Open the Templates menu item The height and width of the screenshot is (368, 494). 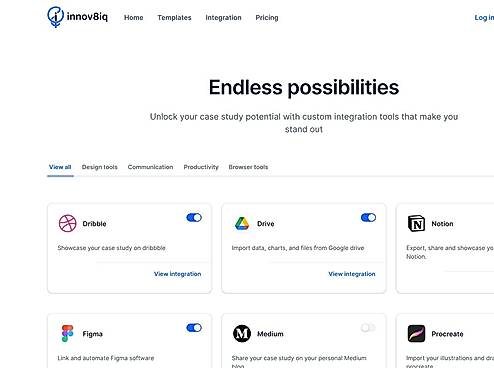[x=174, y=18]
